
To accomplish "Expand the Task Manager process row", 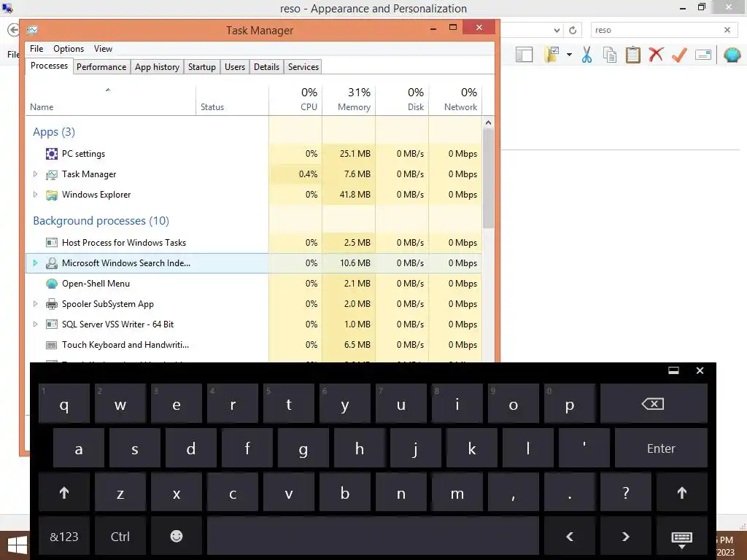I will [35, 174].
